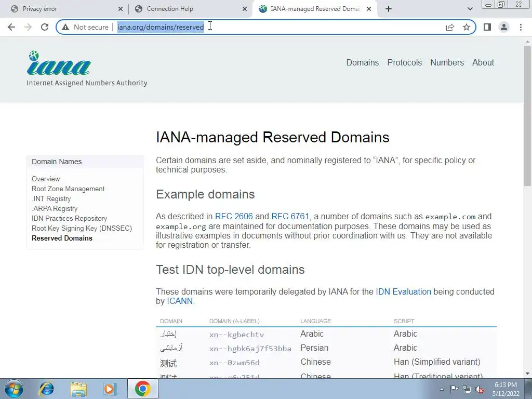The height and width of the screenshot is (399, 532).
Task: Select Reserved Domains in sidebar
Action: tap(62, 238)
